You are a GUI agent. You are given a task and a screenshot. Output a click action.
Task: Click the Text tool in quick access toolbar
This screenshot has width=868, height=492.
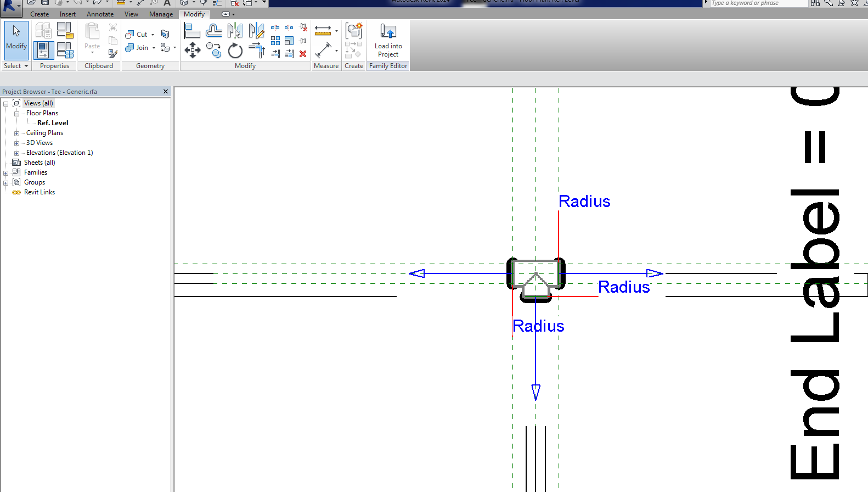pos(167,3)
